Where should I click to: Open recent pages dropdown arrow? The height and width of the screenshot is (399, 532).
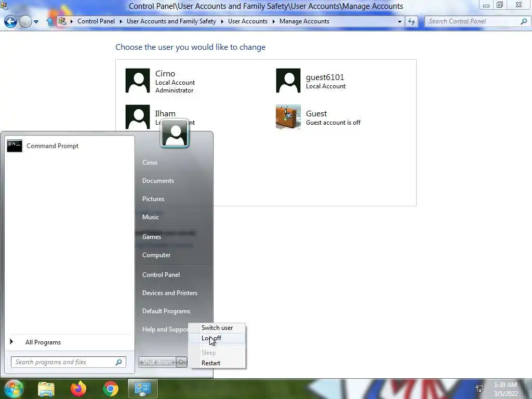pos(36,22)
